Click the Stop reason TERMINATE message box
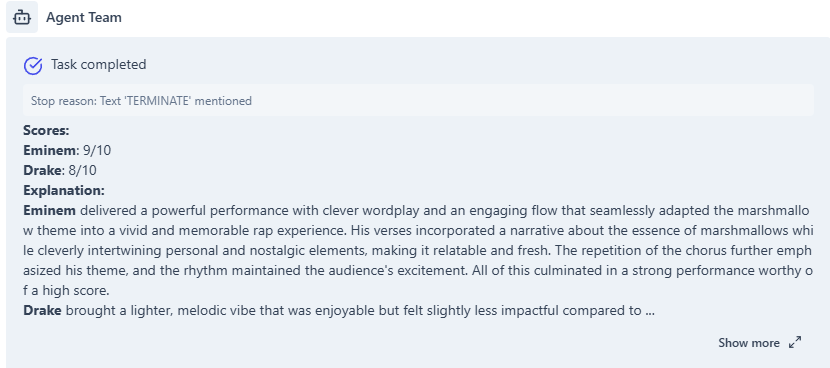 418,100
